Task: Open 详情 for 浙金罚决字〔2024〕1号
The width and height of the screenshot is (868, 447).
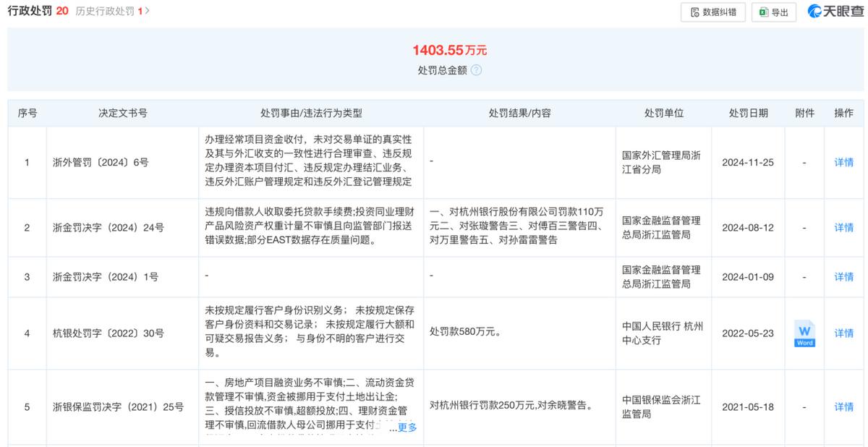Action: click(x=844, y=277)
